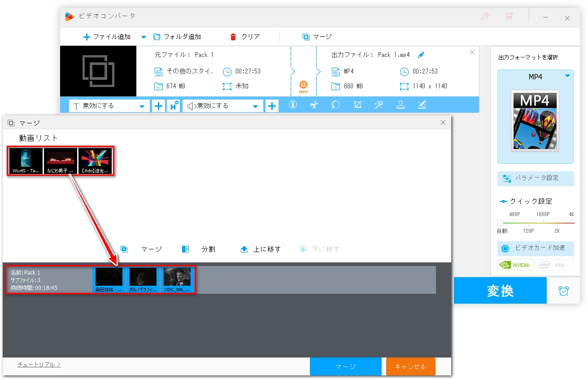This screenshot has width=588, height=379.
Task: Click 下に移す (move down)
Action: tap(319, 249)
